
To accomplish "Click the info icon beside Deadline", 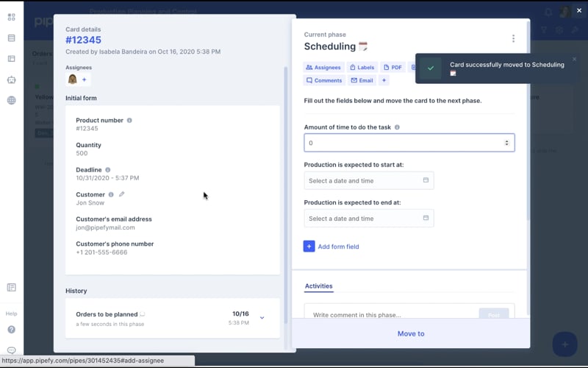I will click(107, 170).
